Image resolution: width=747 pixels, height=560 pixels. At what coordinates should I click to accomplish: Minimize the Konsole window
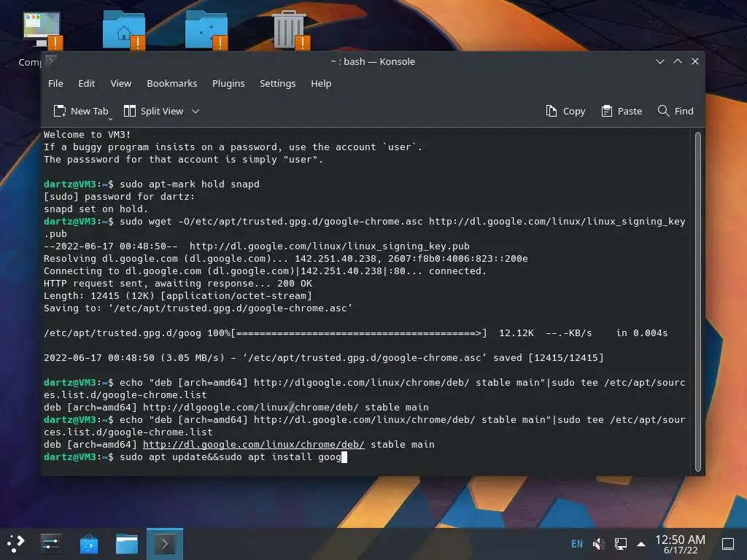click(660, 61)
